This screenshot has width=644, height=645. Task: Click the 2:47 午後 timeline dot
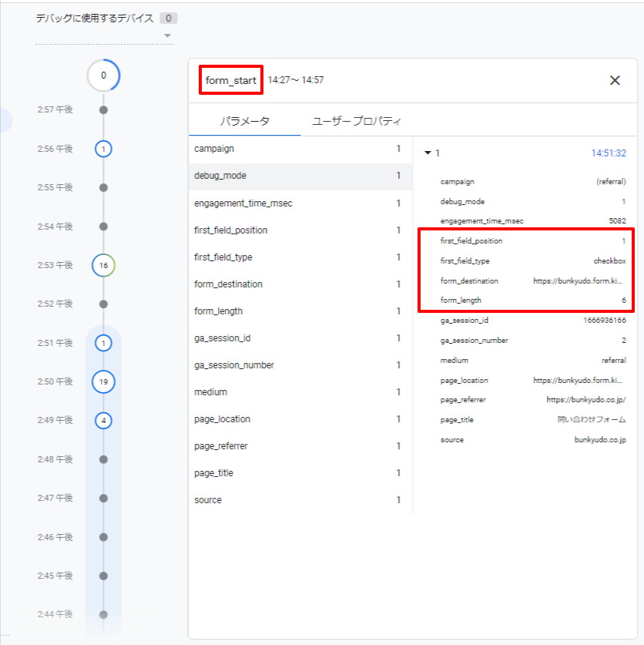click(x=104, y=498)
